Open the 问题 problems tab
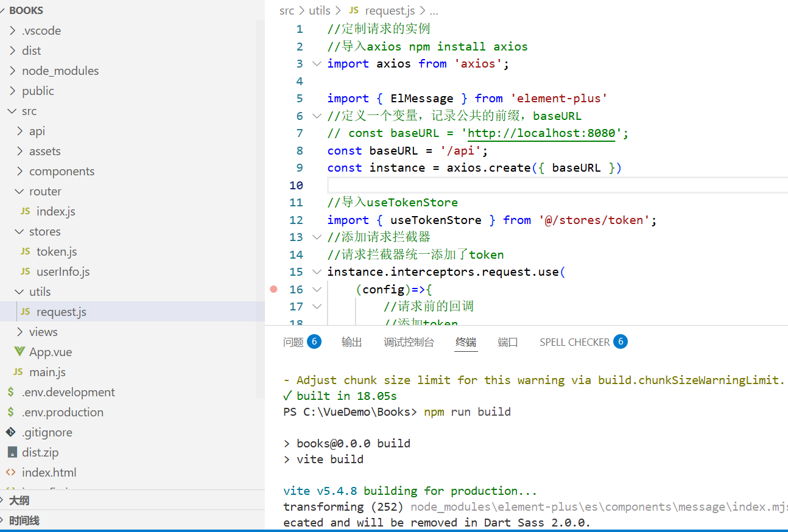 click(294, 342)
